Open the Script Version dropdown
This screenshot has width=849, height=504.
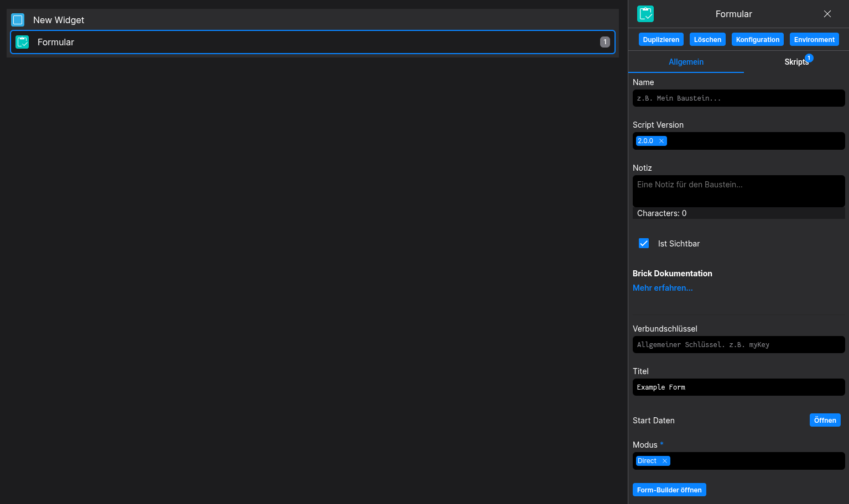tap(755, 141)
